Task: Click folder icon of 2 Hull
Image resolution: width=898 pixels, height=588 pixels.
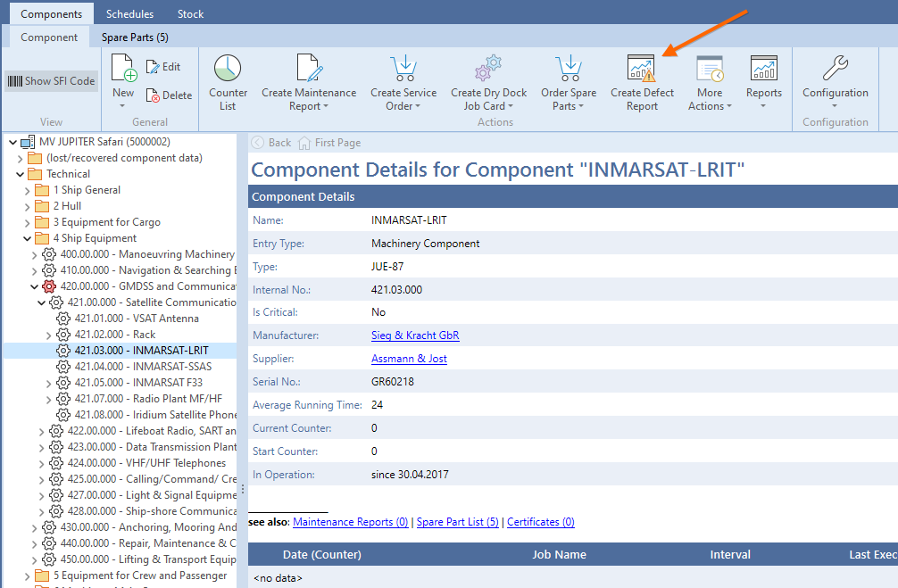Action: tap(42, 206)
